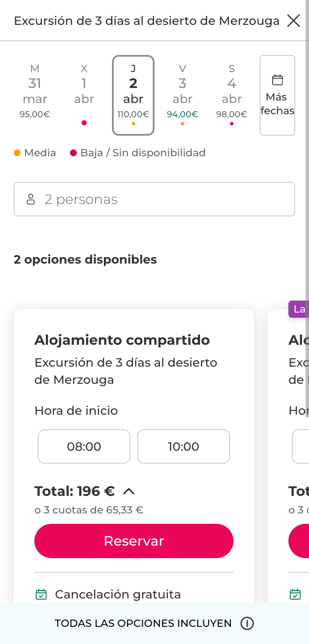The width and height of the screenshot is (309, 644).
Task: Switch to the sábado 4 abr date
Action: coord(231,90)
